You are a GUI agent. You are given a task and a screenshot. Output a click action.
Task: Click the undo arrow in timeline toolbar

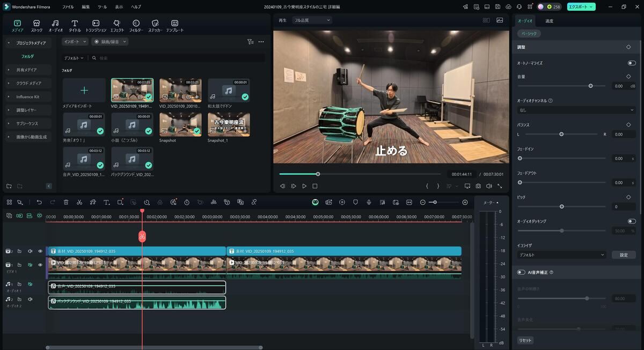(x=39, y=202)
